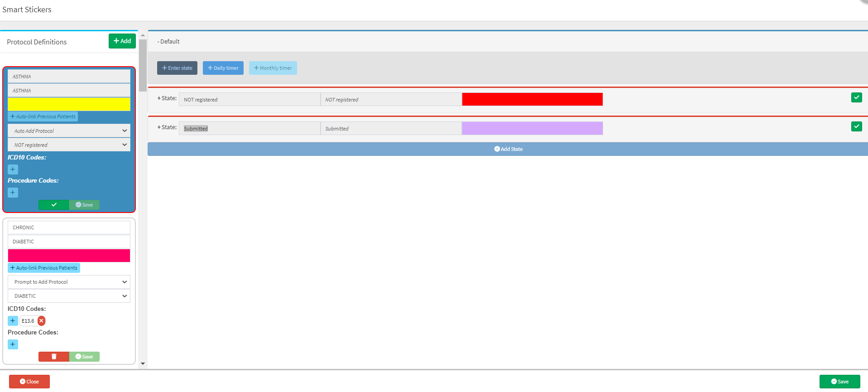868x392 pixels.
Task: Expand the NOT registered state row
Action: point(167,98)
